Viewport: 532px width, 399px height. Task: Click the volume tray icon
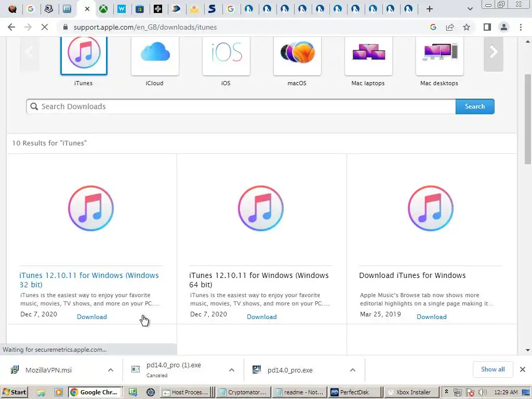(483, 393)
